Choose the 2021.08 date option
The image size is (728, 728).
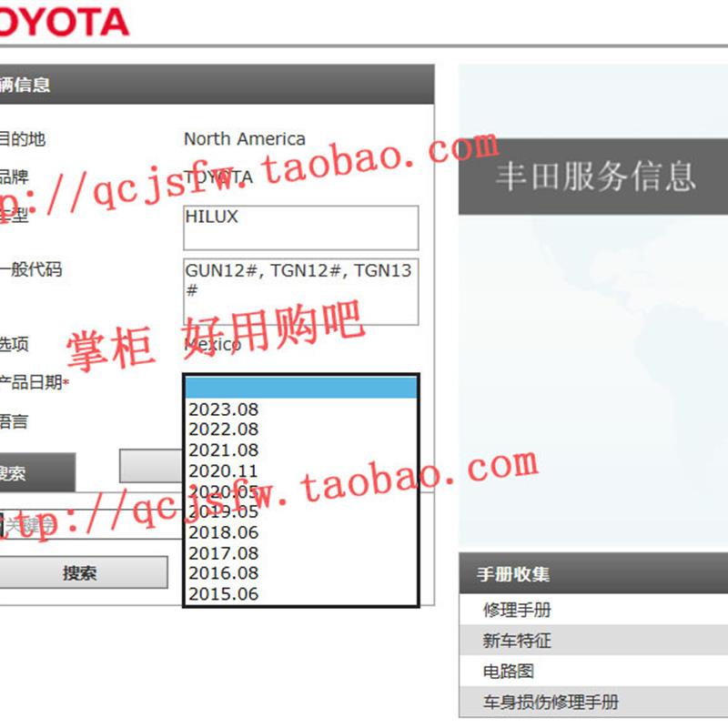[301, 450]
